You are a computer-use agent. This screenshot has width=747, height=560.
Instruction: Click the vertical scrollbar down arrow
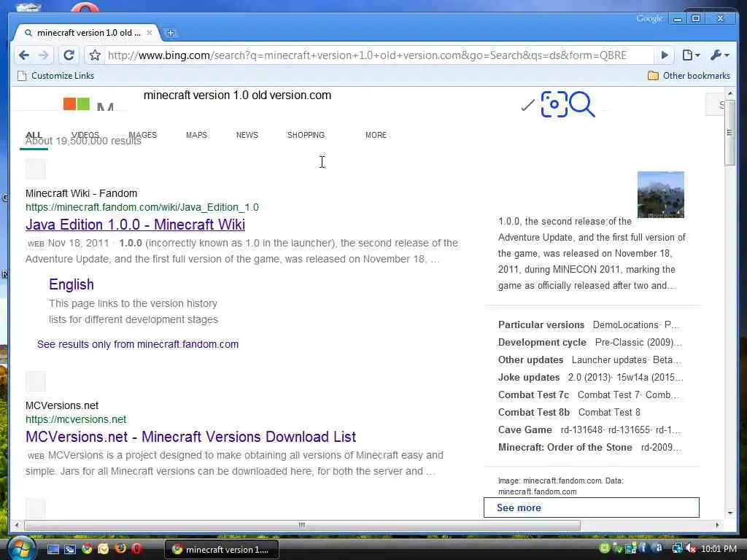pos(730,513)
